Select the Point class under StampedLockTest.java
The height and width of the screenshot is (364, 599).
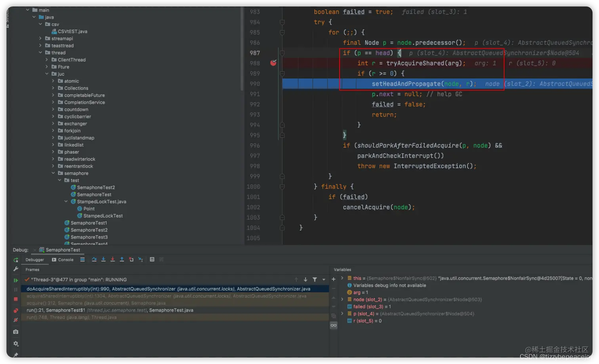coord(86,209)
